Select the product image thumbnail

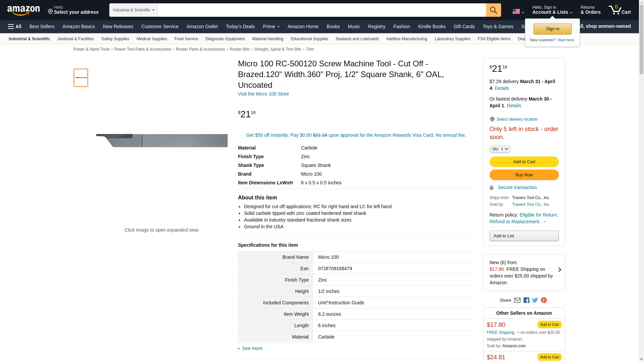[x=81, y=78]
